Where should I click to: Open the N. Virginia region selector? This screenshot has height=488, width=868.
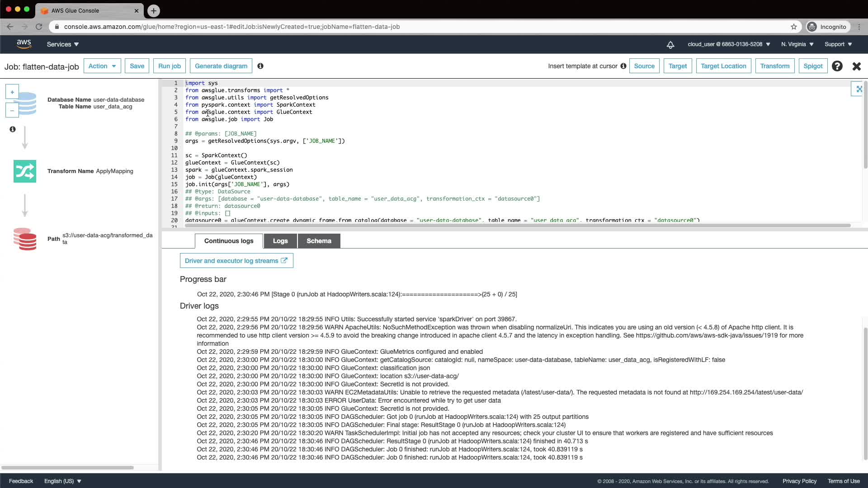point(797,44)
